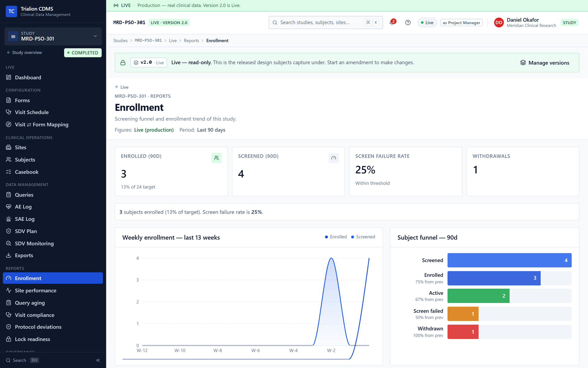
Task: Open the v2.0 Live version chip
Action: [x=149, y=63]
